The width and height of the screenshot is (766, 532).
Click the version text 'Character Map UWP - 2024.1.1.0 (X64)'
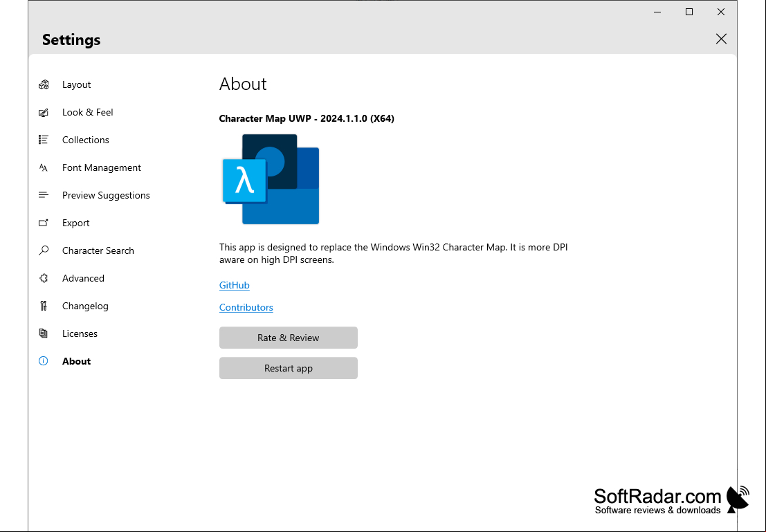[307, 119]
